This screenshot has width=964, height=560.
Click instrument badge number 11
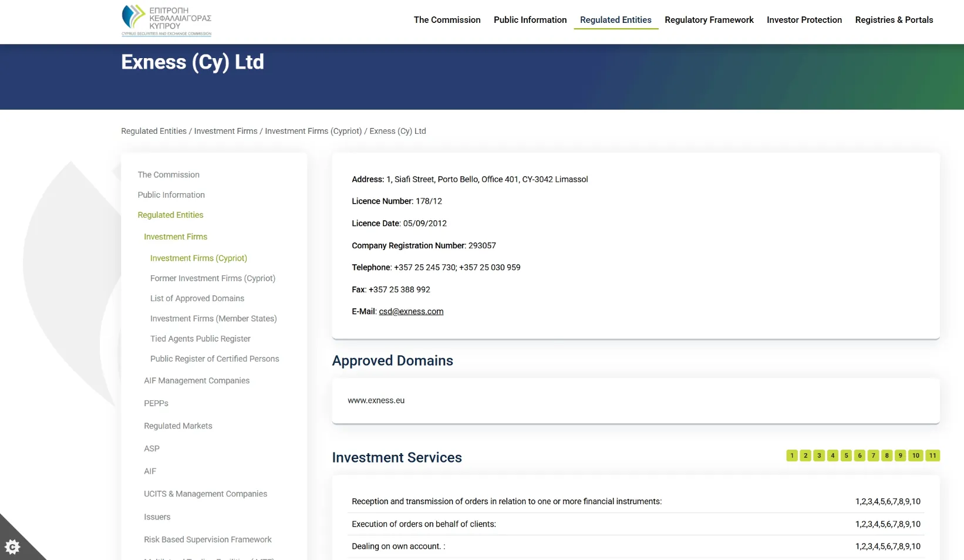pyautogui.click(x=932, y=456)
